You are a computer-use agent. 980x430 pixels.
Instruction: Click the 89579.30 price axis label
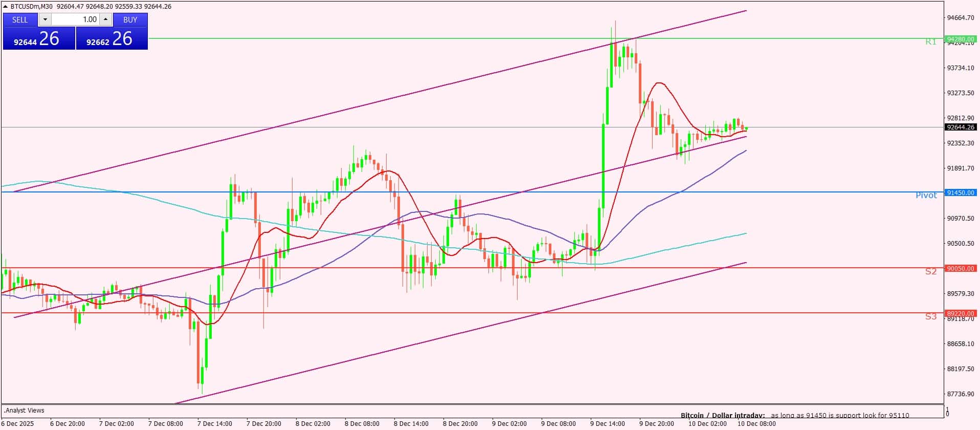click(961, 293)
